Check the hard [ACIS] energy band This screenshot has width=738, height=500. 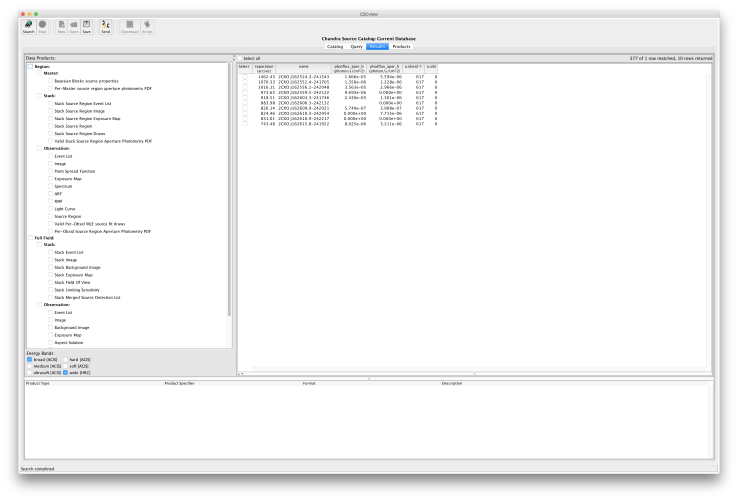66,359
